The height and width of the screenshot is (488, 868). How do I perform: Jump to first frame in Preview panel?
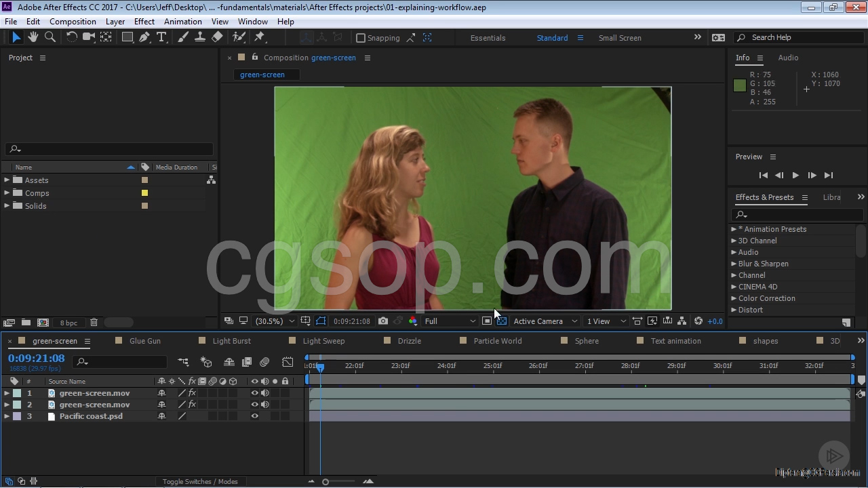click(x=763, y=176)
